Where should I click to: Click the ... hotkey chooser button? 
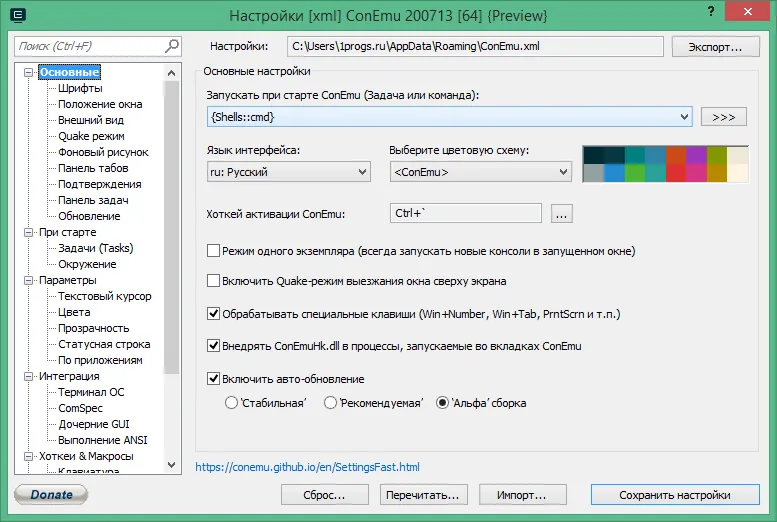561,214
